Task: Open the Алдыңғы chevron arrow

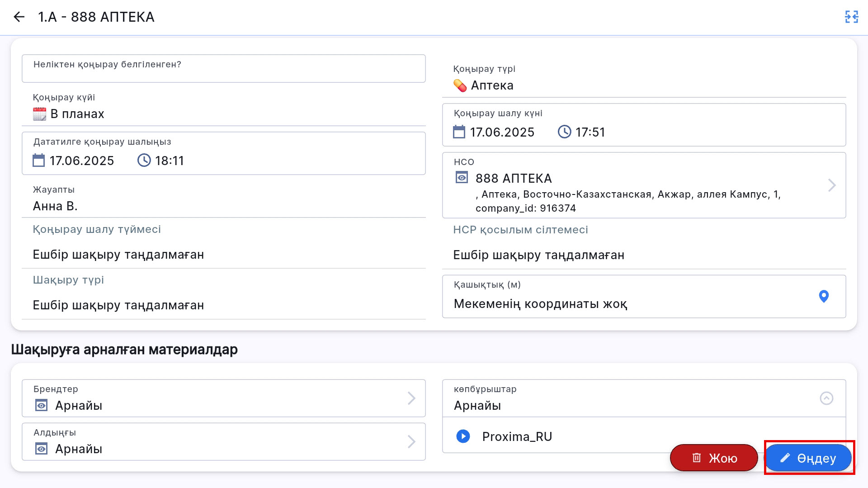Action: [411, 442]
